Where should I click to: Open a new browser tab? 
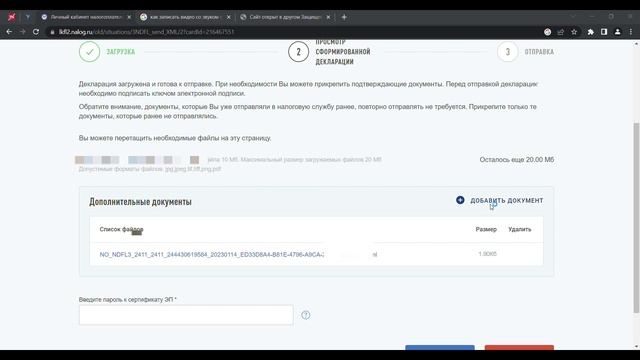344,17
